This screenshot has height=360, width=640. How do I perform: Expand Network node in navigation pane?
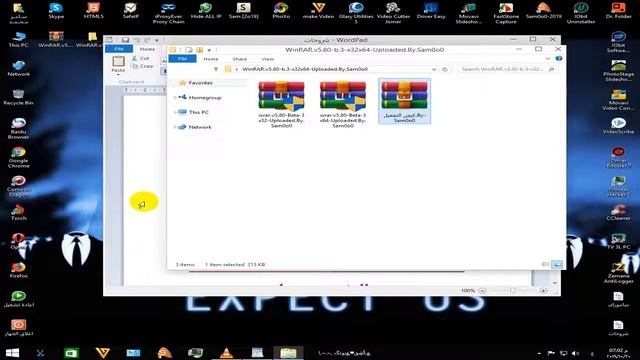tap(175, 127)
